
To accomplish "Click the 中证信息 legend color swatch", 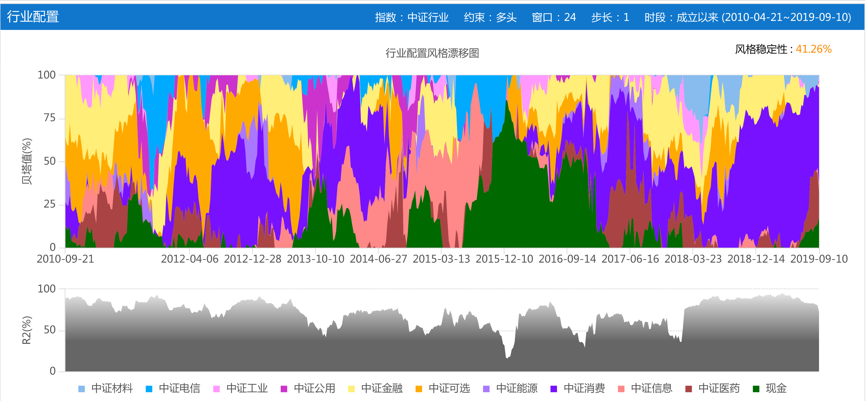I will click(621, 389).
